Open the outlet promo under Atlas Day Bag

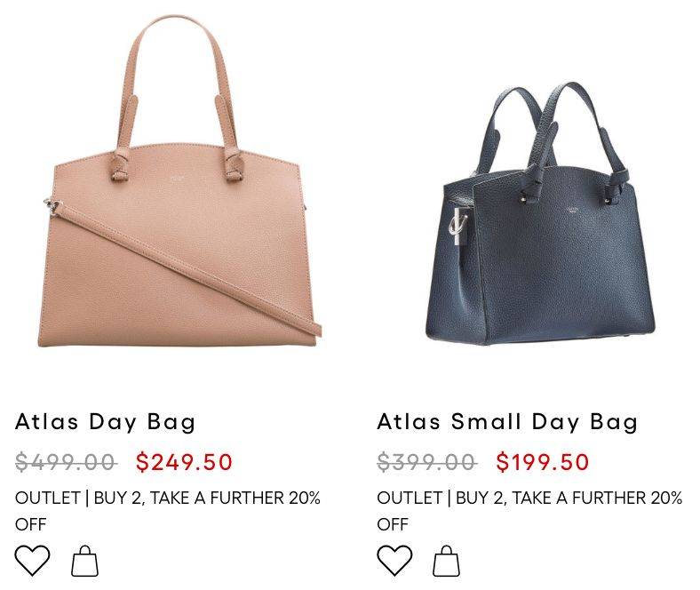(167, 511)
